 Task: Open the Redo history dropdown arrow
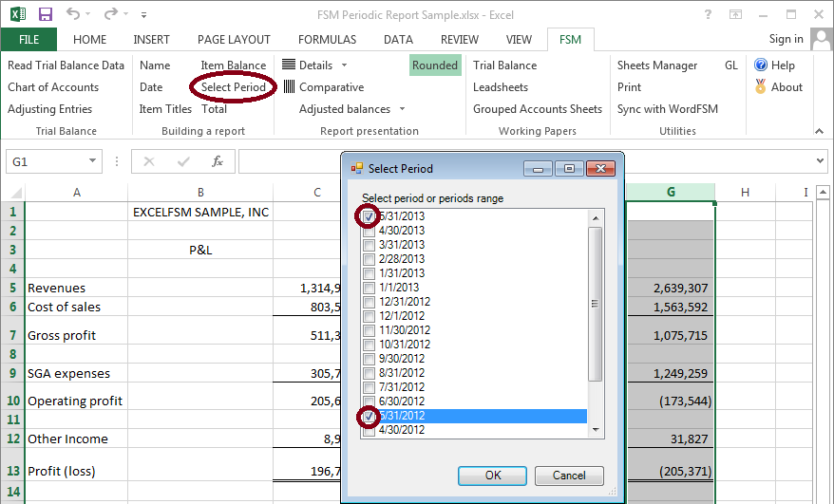(125, 14)
